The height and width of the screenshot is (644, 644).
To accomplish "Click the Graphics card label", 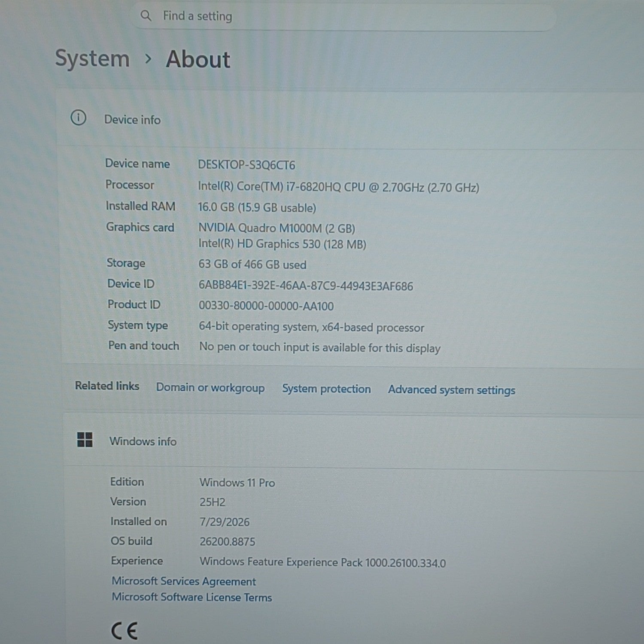I will [x=140, y=228].
